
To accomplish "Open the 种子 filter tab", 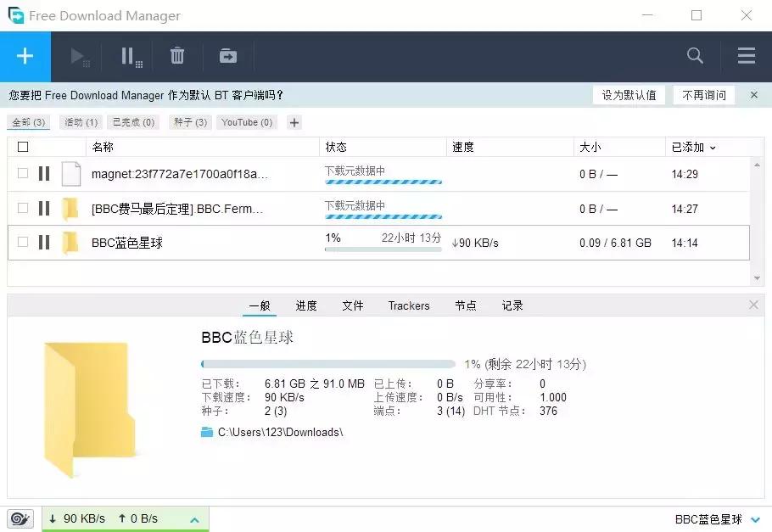I will [x=189, y=121].
